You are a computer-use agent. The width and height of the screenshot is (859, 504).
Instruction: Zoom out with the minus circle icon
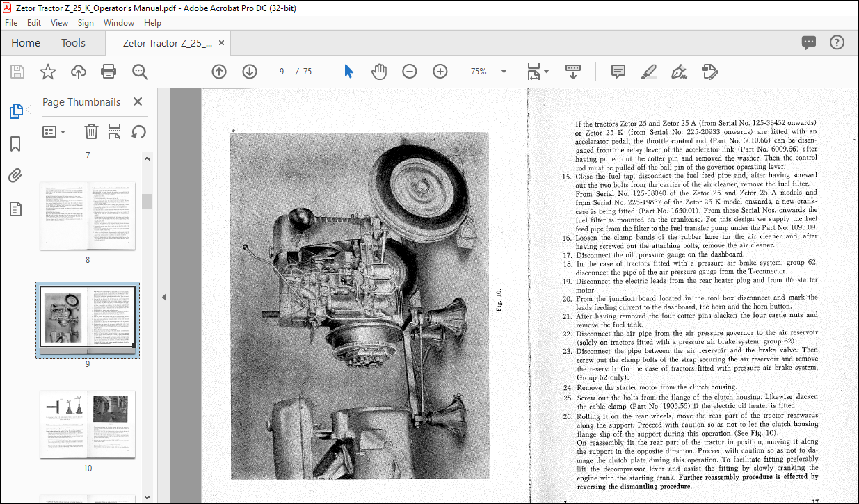point(410,72)
